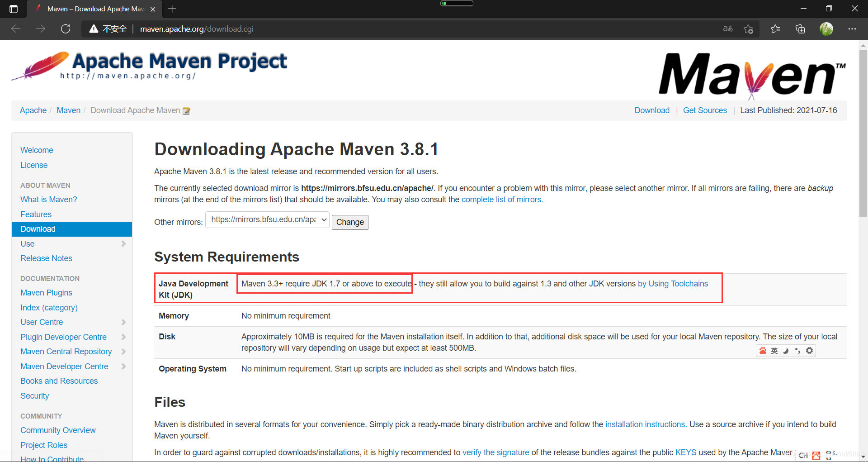Open Community Overview link

tap(58, 430)
